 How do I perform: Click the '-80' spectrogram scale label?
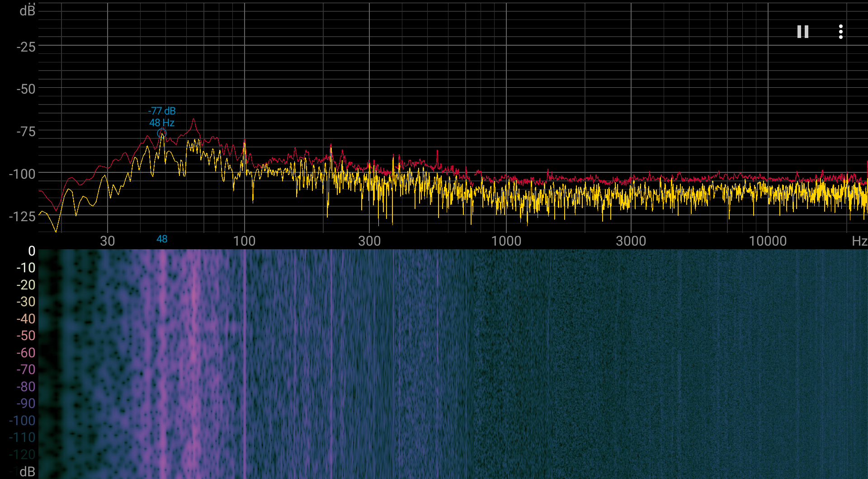coord(26,387)
